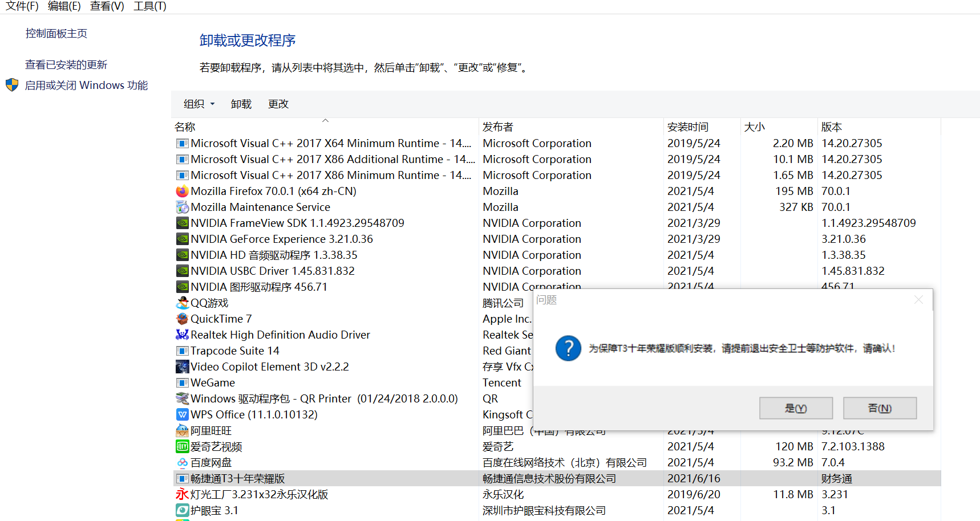The height and width of the screenshot is (521, 980).
Task: Click the 名称 column sort arrow
Action: (x=325, y=120)
